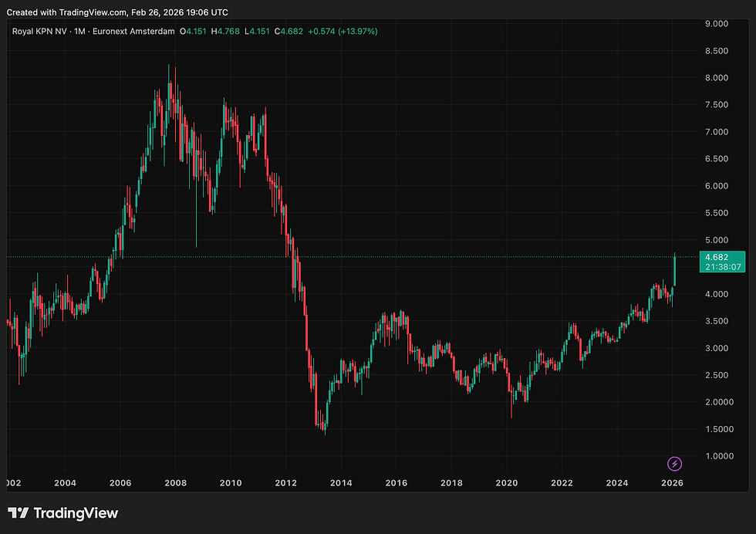Click the latest green candle of 2026
This screenshot has width=756, height=534.
tap(674, 270)
